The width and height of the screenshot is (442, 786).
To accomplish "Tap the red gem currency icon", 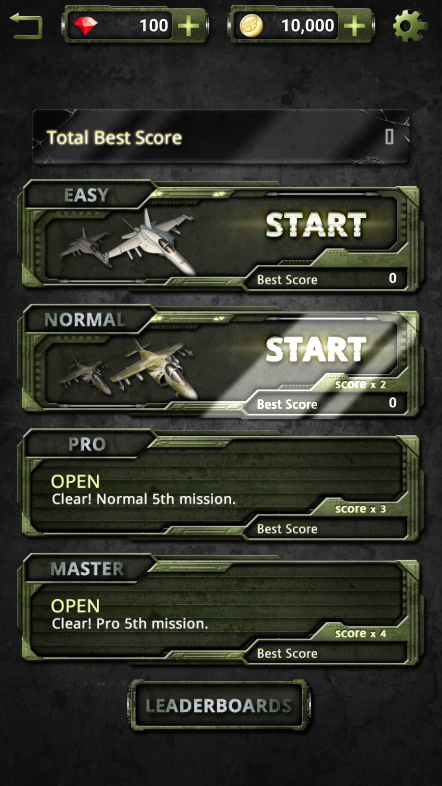I will pos(85,26).
